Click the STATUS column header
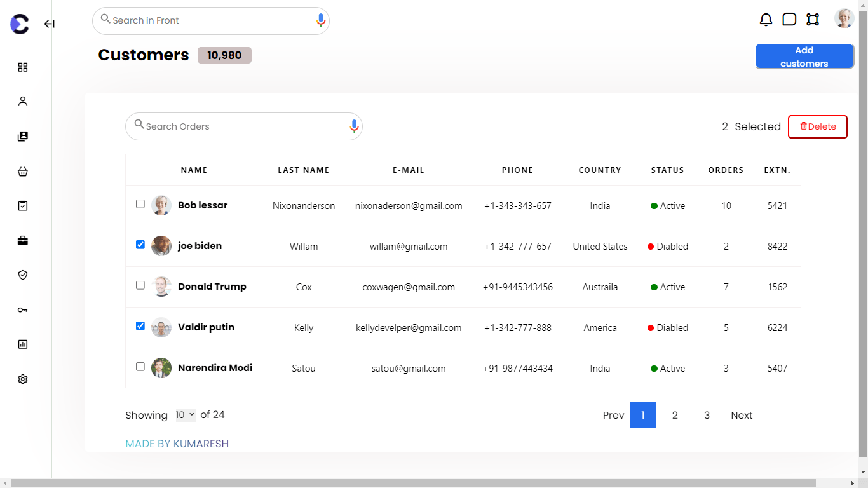Screen dimensions: 868x488 pyautogui.click(x=668, y=170)
